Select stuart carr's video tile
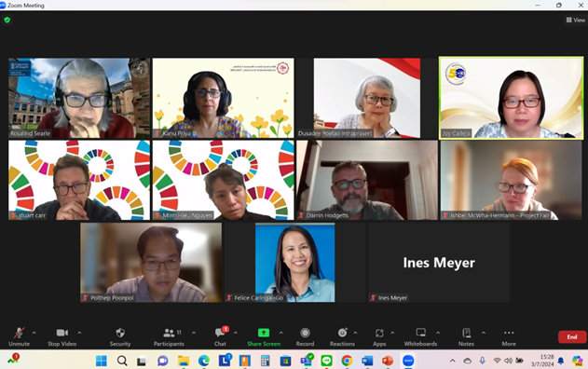588x369 pixels. pyautogui.click(x=79, y=180)
